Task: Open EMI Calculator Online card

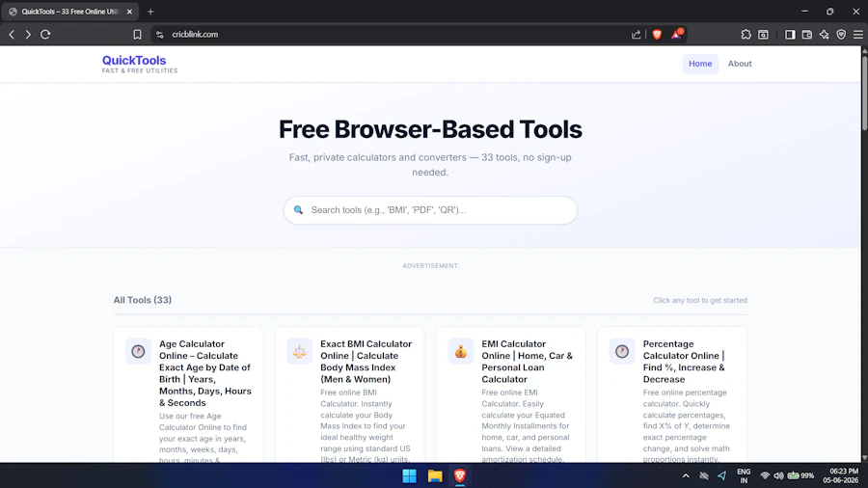Action: pos(511,395)
